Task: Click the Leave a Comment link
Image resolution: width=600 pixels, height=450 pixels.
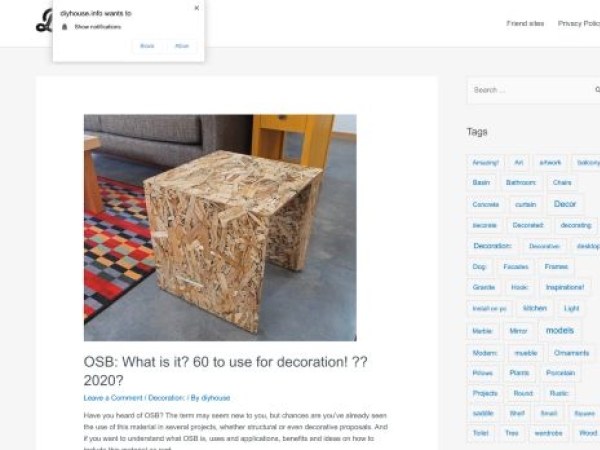Action: [x=113, y=397]
